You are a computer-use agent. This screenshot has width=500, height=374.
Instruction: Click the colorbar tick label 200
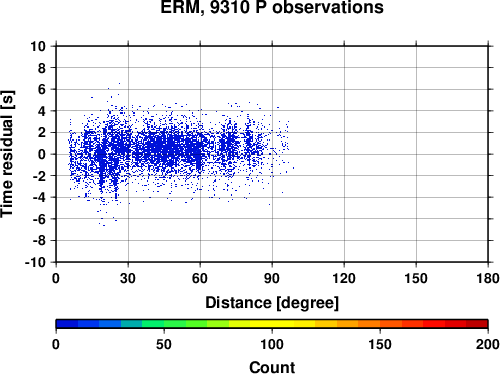click(488, 344)
